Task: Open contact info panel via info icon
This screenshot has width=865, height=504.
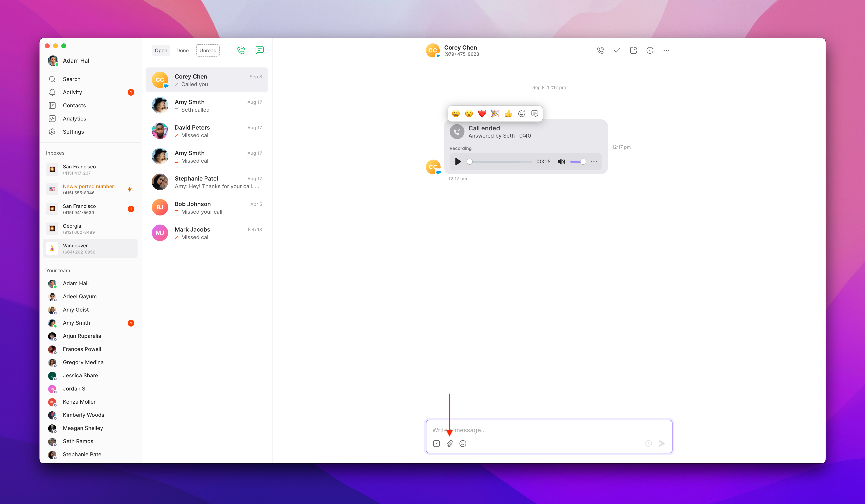Action: 650,50
